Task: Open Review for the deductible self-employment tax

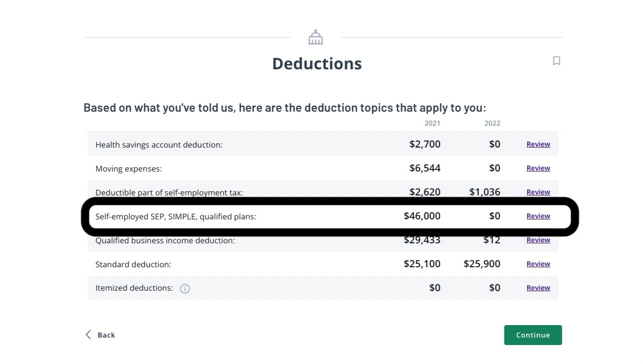Action: pos(538,192)
